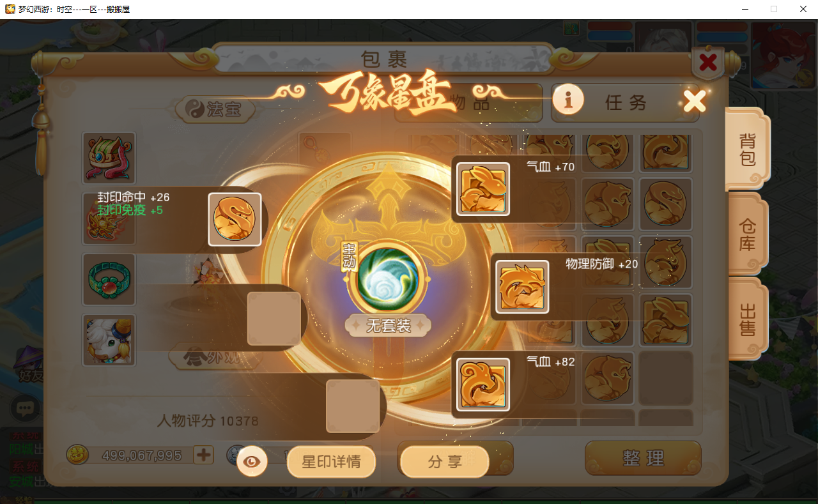Select the equipped helmet item icon
This screenshot has width=818, height=504.
point(109,158)
